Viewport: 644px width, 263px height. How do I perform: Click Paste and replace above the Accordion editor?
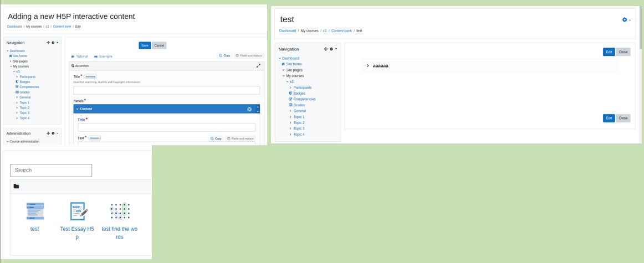(249, 55)
